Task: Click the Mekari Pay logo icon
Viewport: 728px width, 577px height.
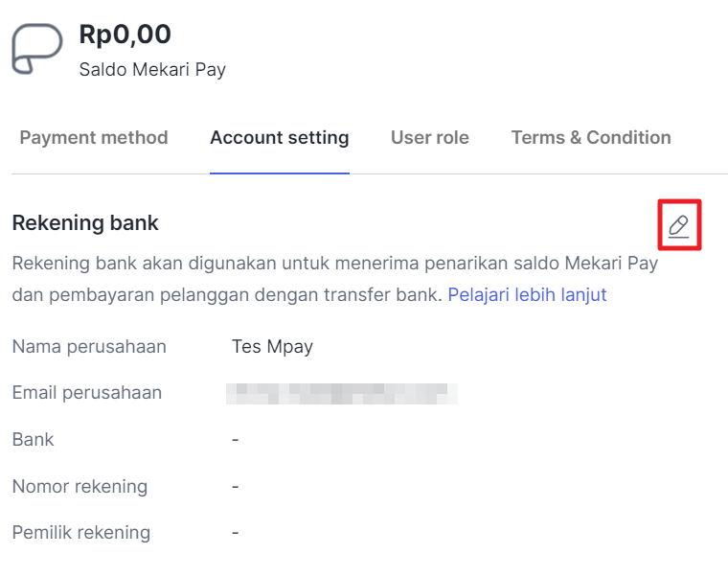Action: [36, 49]
